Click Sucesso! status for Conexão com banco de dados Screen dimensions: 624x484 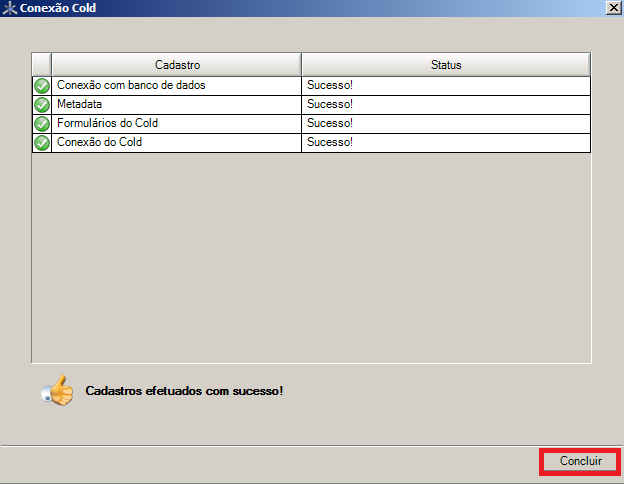pos(446,86)
